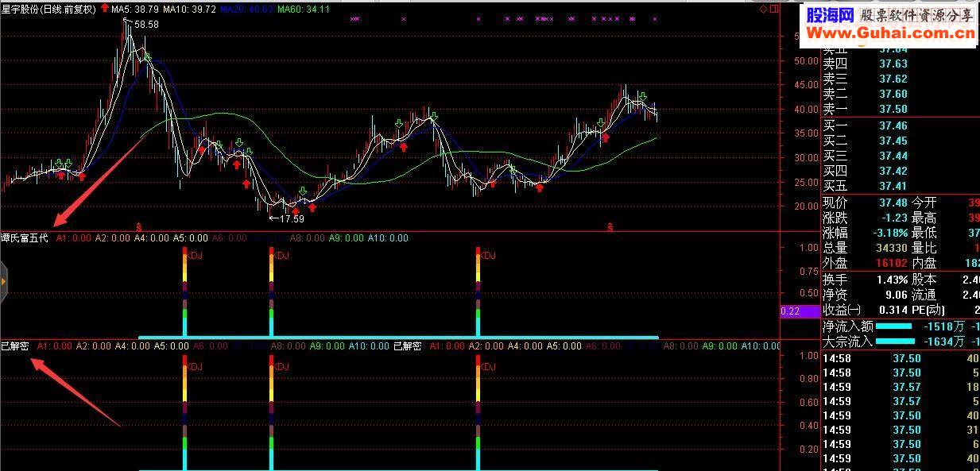Image resolution: width=980 pixels, height=471 pixels.
Task: Select the 卖一 37.50 ask row
Action: 900,110
